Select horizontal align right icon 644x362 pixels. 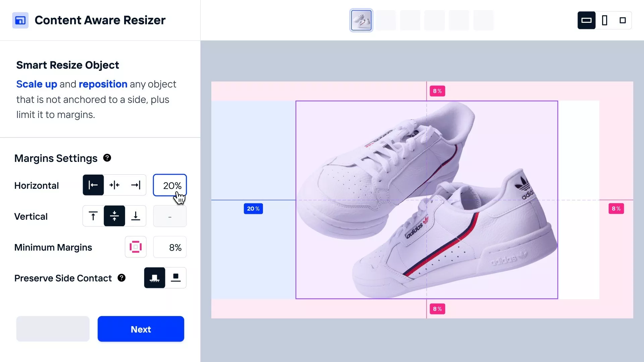[x=136, y=185]
